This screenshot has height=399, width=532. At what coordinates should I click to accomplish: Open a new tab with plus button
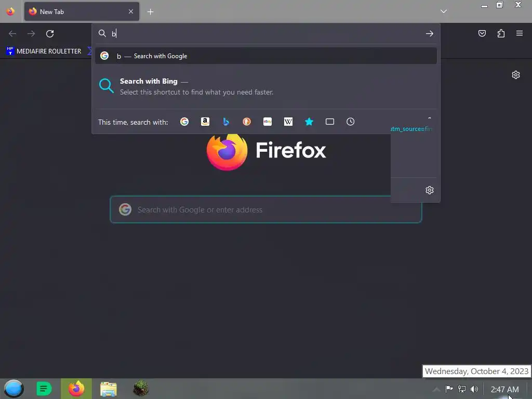[x=150, y=12]
